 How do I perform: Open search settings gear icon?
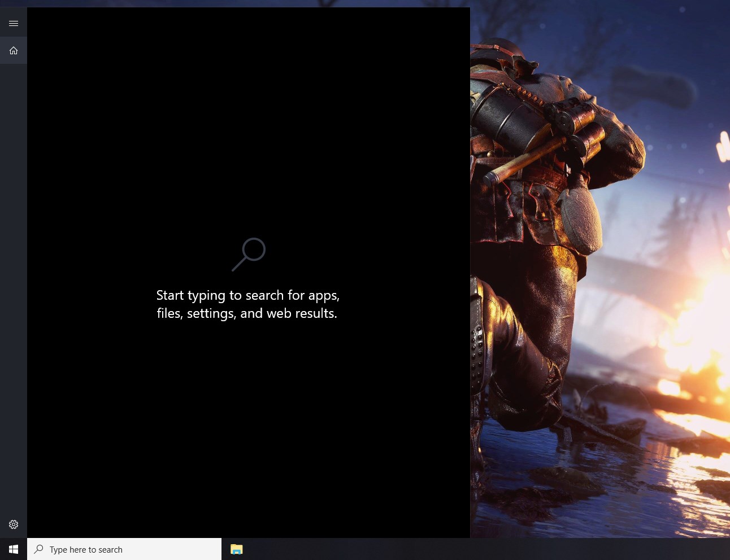[14, 524]
